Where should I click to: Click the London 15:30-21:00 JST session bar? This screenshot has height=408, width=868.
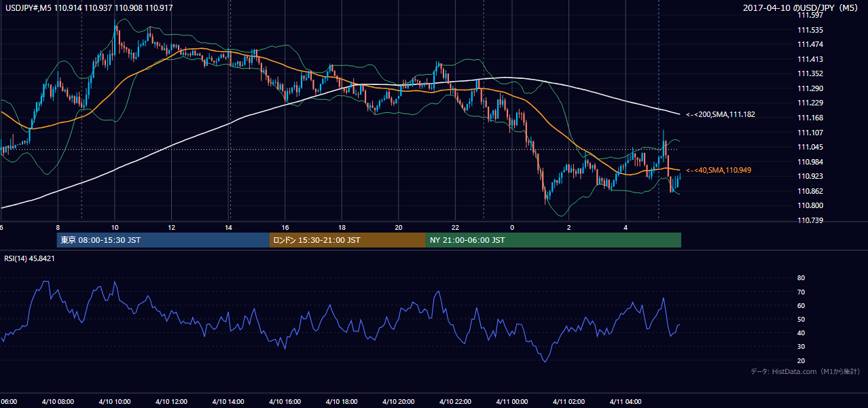point(348,240)
